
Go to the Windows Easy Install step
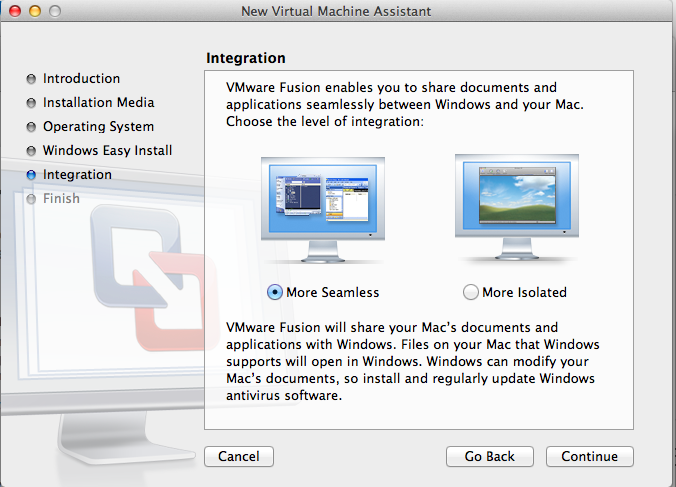107,150
